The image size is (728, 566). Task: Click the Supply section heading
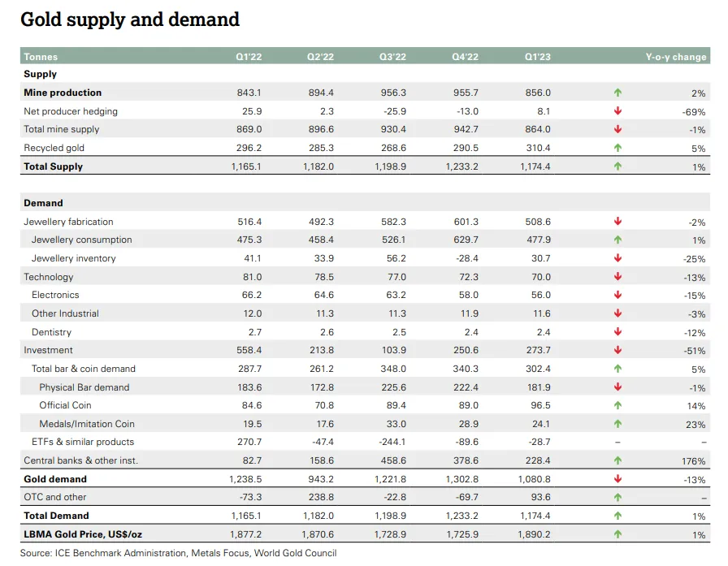click(x=40, y=74)
